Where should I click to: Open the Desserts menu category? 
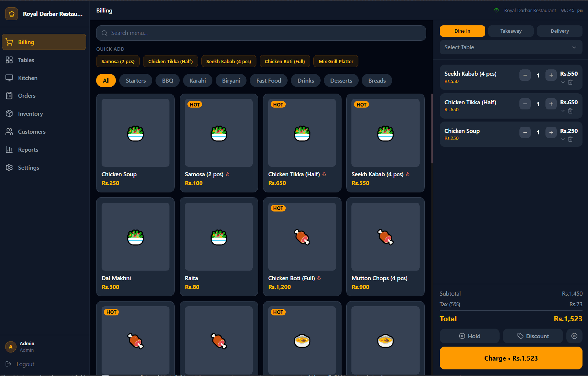point(341,80)
